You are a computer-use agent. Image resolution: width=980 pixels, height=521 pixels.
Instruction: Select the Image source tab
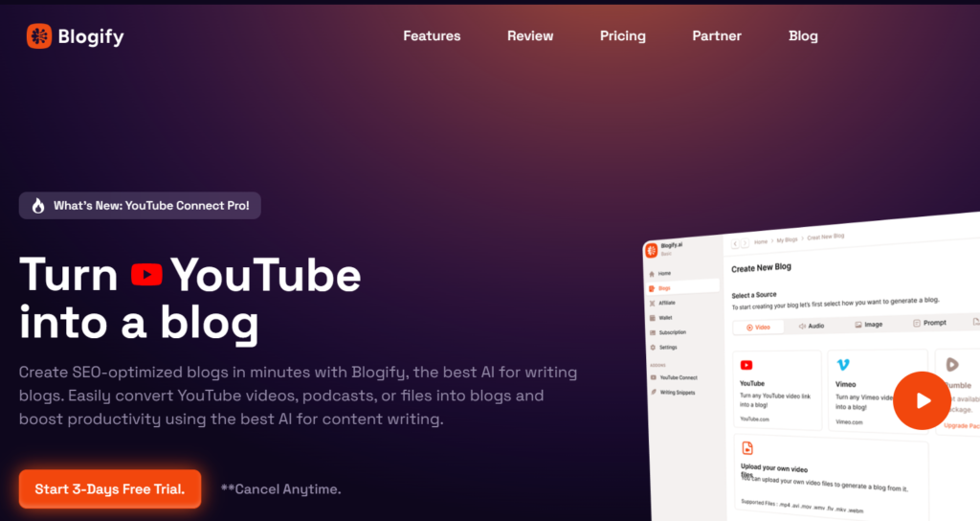coord(869,325)
